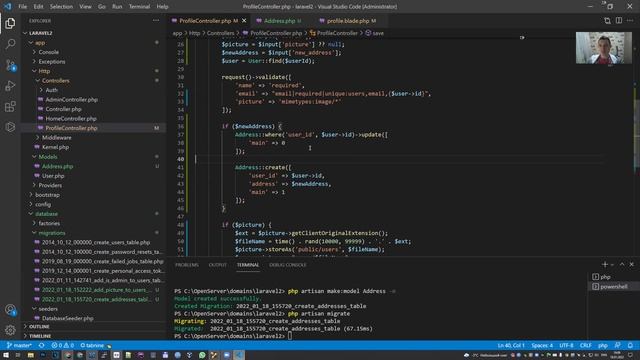640x360 pixels.
Task: Open editor more actions ellipsis
Action: [630, 20]
